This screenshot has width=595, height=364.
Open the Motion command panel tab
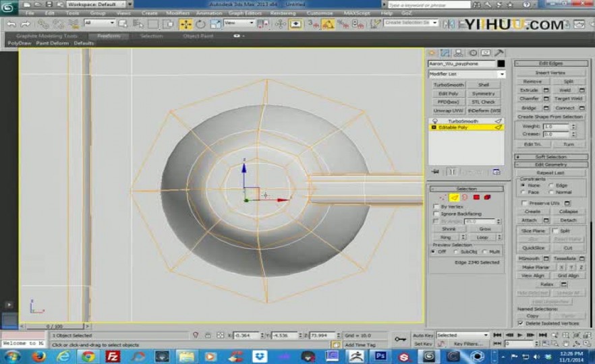pos(473,53)
